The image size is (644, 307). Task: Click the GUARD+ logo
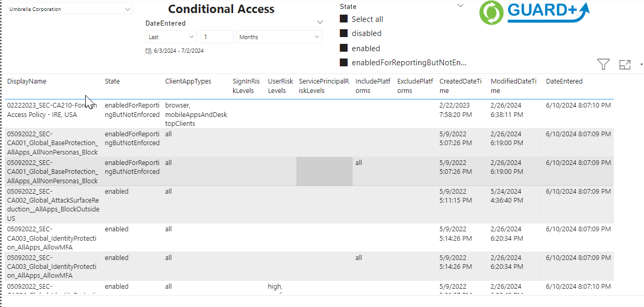tap(548, 13)
